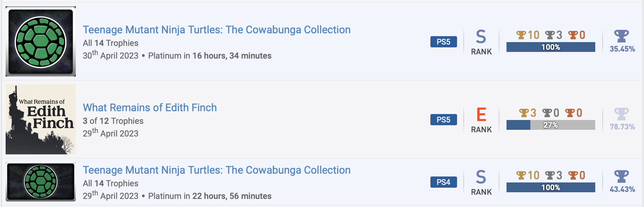This screenshot has height=207, width=644.
Task: Click the What Remains of Edith Finch cover thumbnail
Action: 41,119
